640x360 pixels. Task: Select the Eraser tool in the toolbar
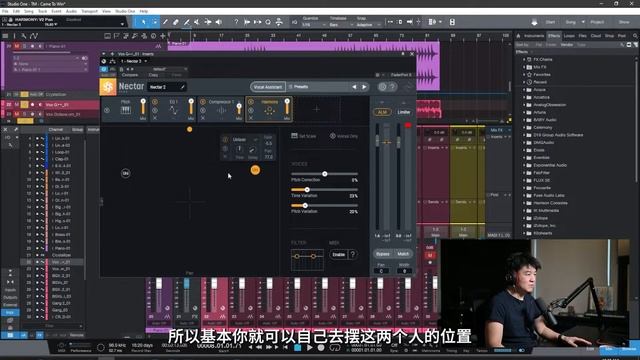click(x=176, y=22)
